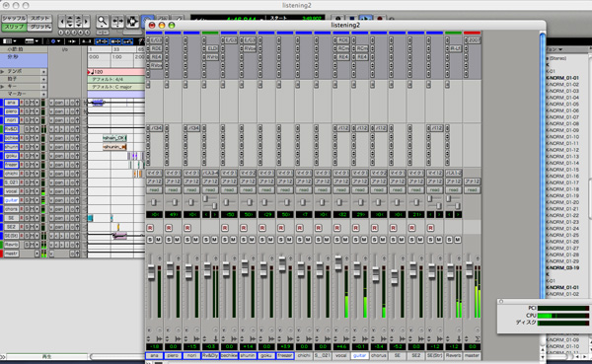592x364 pixels.
Task: Click the audio track type icon on the vocal strip
Action: [x=346, y=339]
